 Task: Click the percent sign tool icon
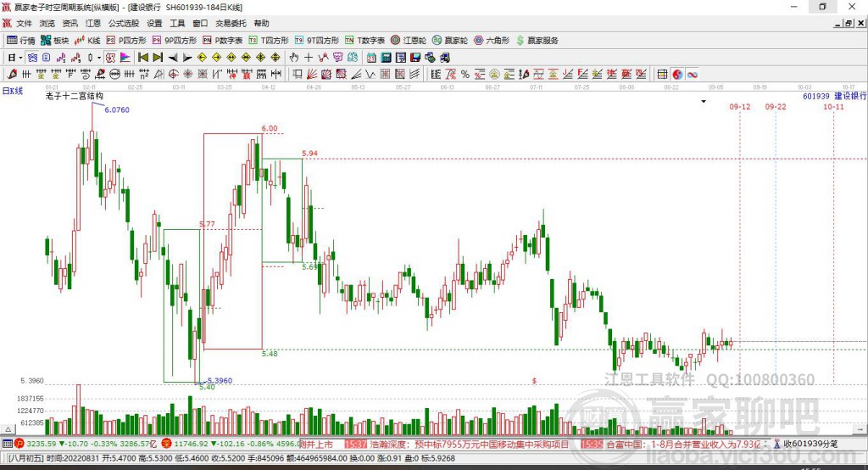(465, 75)
